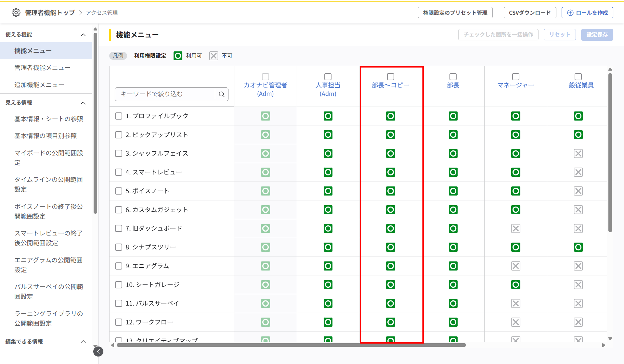Toggle 一般従業員 X mark for ボイスノート
Screen dimensions: 624x364
(578, 191)
